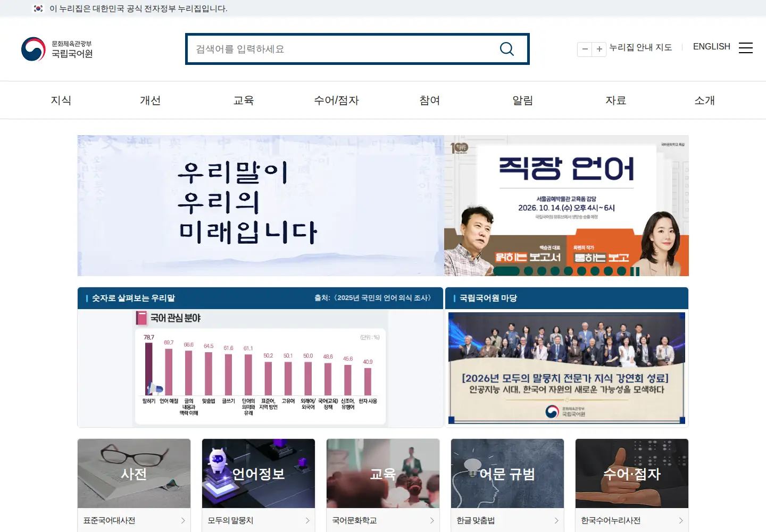
Task: Click the chevron beside 국어문화학교
Action: [x=432, y=521]
